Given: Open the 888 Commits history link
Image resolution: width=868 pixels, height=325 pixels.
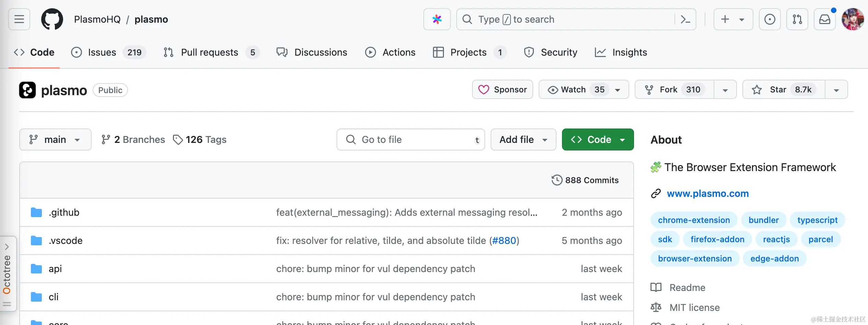Looking at the screenshot, I should pyautogui.click(x=585, y=180).
